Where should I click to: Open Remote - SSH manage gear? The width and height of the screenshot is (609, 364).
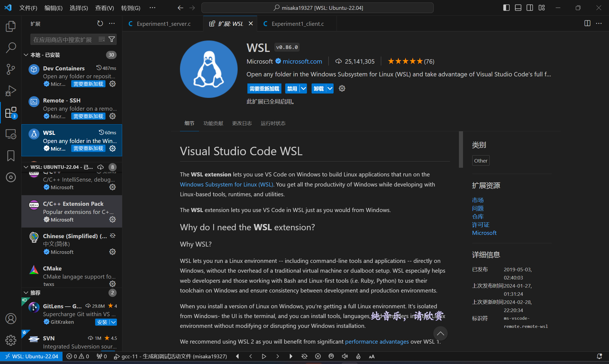click(112, 116)
